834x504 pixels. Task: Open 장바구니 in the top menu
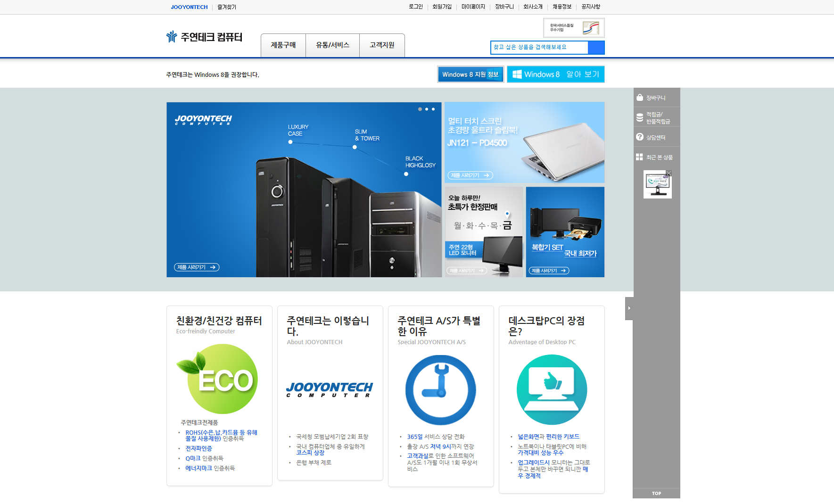pyautogui.click(x=504, y=7)
